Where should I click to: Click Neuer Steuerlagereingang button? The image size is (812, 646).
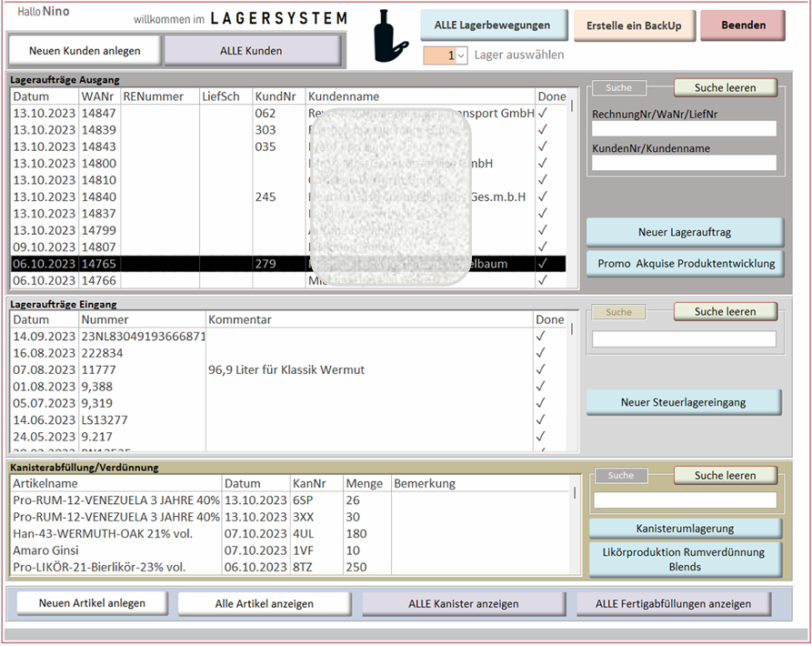pos(684,402)
